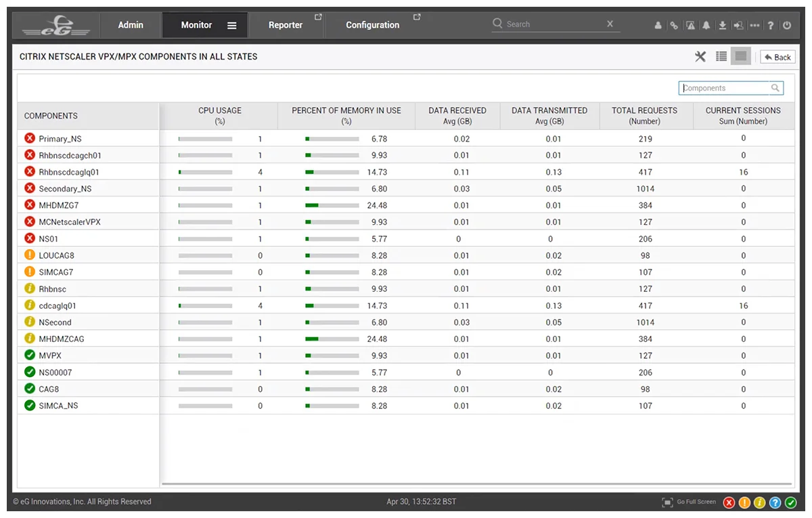Click the yellow info state icon in footer
This screenshot has height=518, width=812.
pyautogui.click(x=760, y=502)
